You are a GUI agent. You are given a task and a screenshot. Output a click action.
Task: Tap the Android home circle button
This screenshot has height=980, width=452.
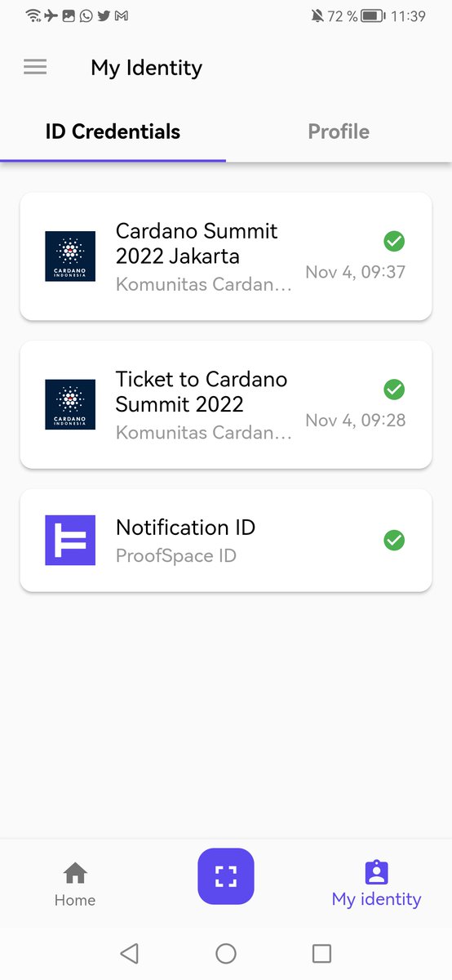tap(226, 952)
